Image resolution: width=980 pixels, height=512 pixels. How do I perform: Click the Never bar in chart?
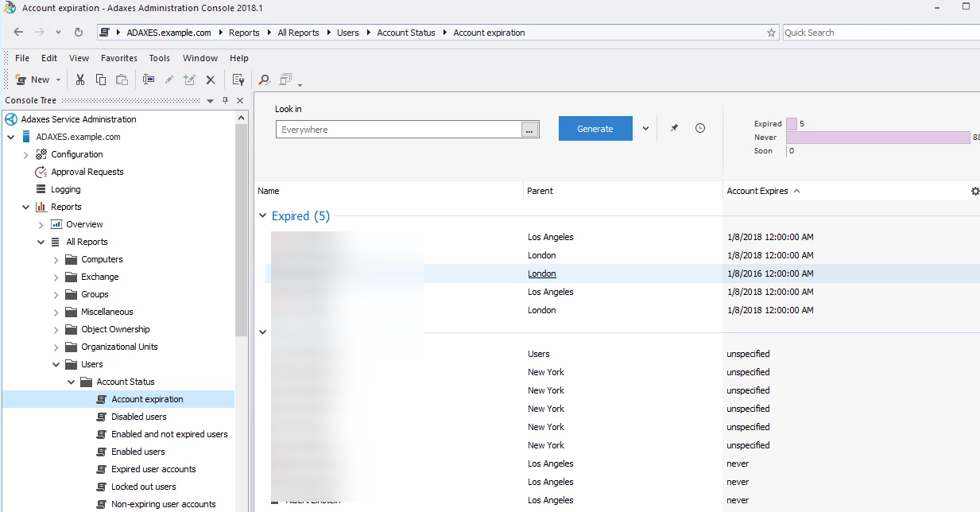pyautogui.click(x=878, y=138)
